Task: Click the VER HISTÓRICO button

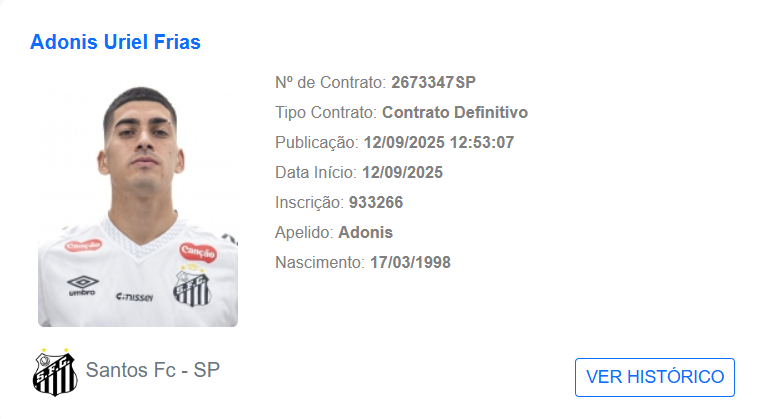Action: (x=655, y=377)
